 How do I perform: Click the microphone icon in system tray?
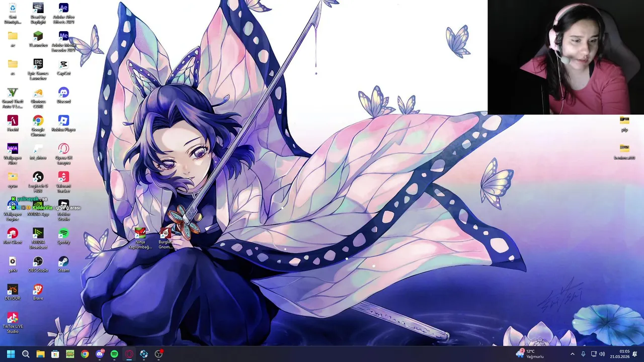click(583, 354)
